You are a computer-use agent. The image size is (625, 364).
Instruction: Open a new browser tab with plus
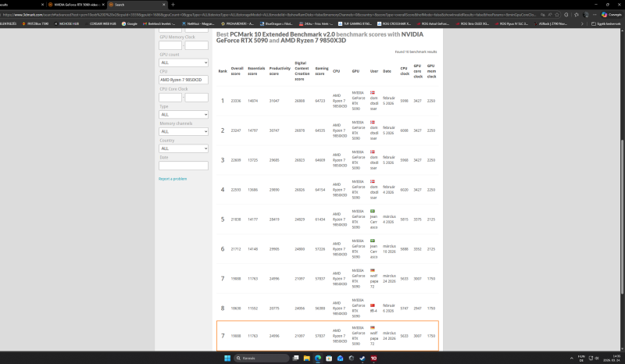click(x=173, y=5)
